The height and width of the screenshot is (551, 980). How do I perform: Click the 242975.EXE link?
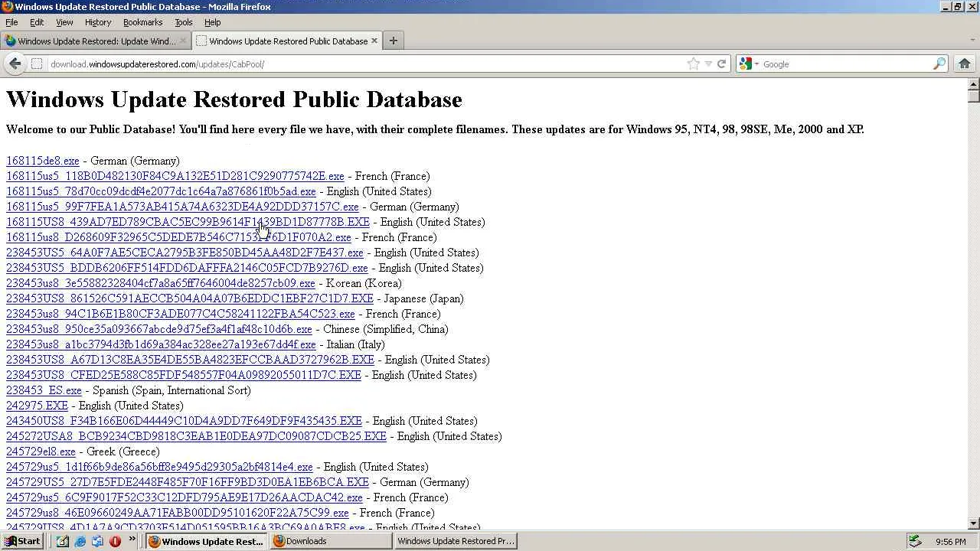[37, 406]
